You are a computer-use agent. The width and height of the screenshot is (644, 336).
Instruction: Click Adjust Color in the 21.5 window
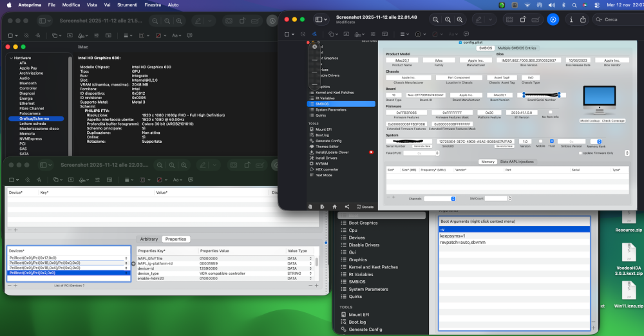point(96,36)
